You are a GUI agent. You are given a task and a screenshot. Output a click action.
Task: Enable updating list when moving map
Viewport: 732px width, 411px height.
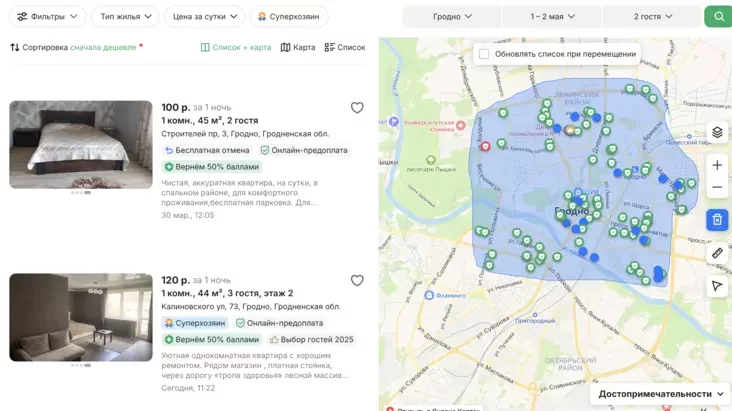point(485,54)
